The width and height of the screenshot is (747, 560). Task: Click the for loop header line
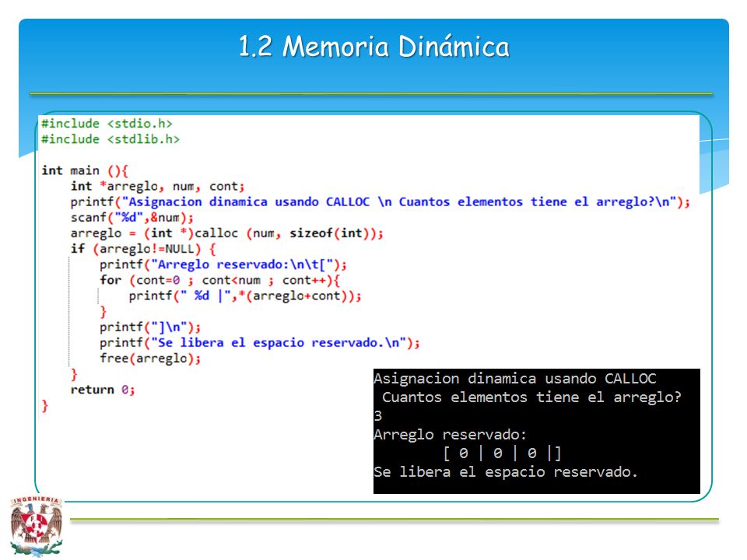219,281
